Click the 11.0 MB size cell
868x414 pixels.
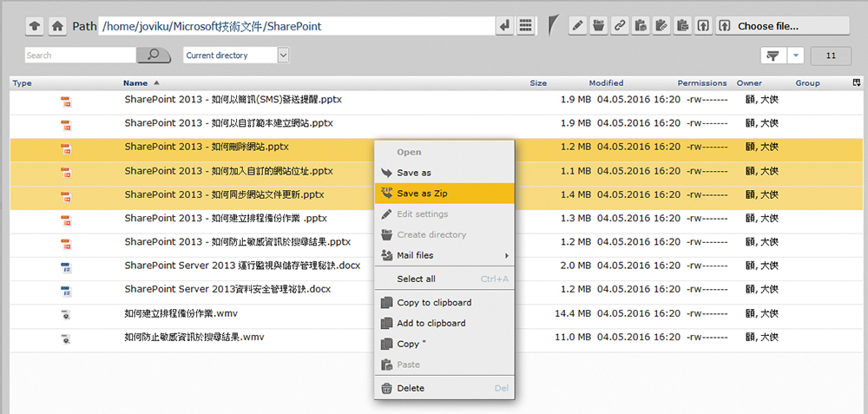click(572, 337)
